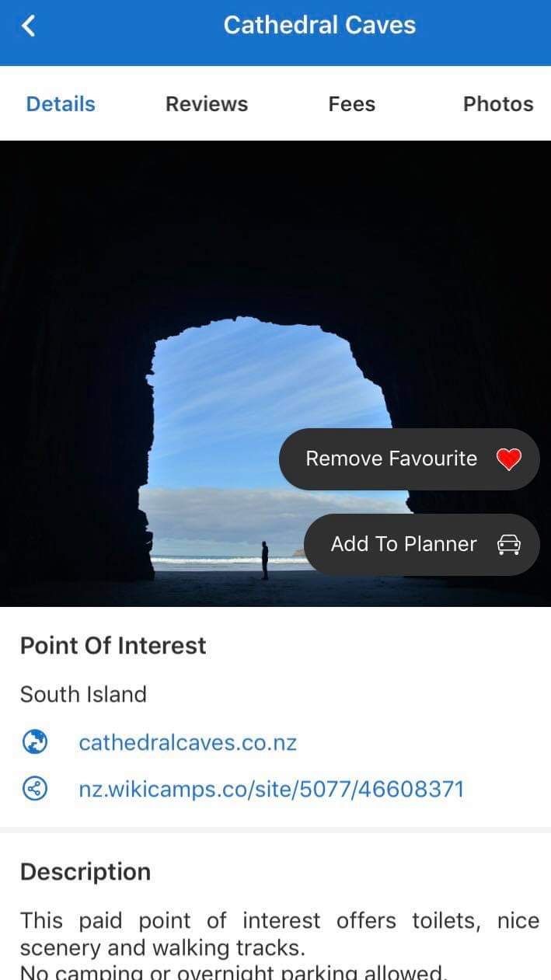Tap the red heart favourite icon
Image resolution: width=551 pixels, height=980 pixels.
coord(508,459)
